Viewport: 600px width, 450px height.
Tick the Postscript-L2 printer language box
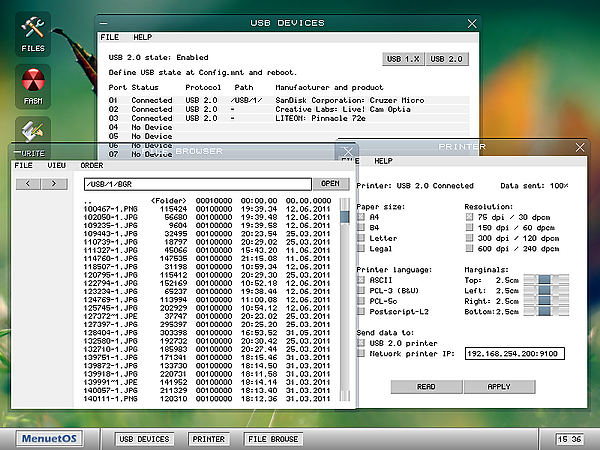(x=361, y=311)
